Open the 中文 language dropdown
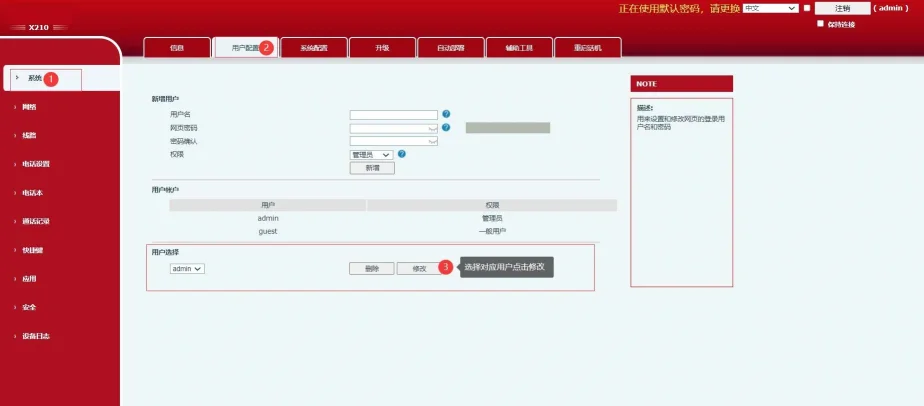Screen dimensions: 924x406 pos(770,8)
